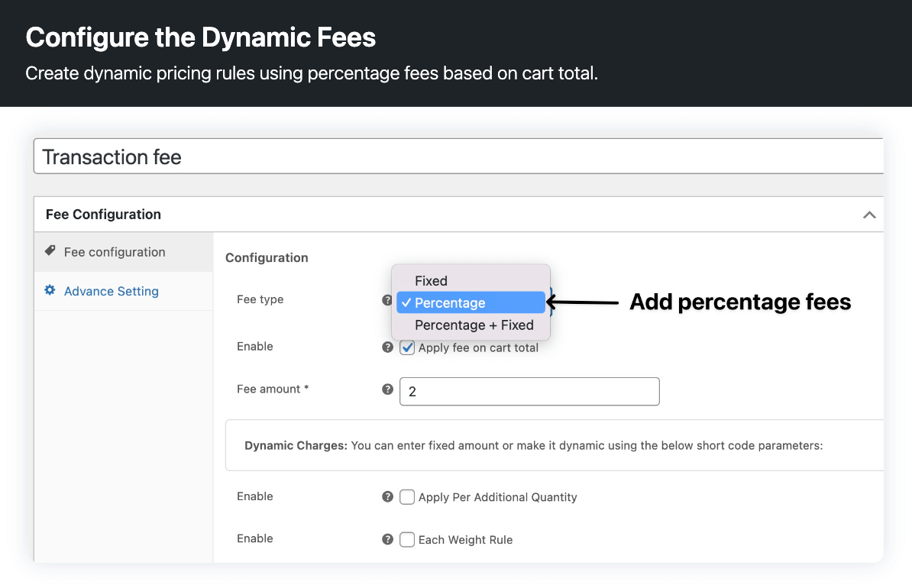Collapse the Fee Configuration section

[869, 215]
